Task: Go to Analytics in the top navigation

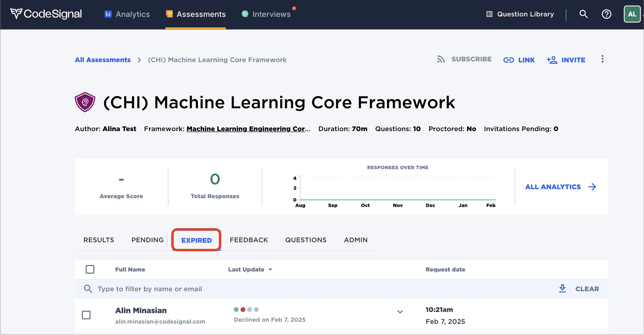Action: click(127, 14)
